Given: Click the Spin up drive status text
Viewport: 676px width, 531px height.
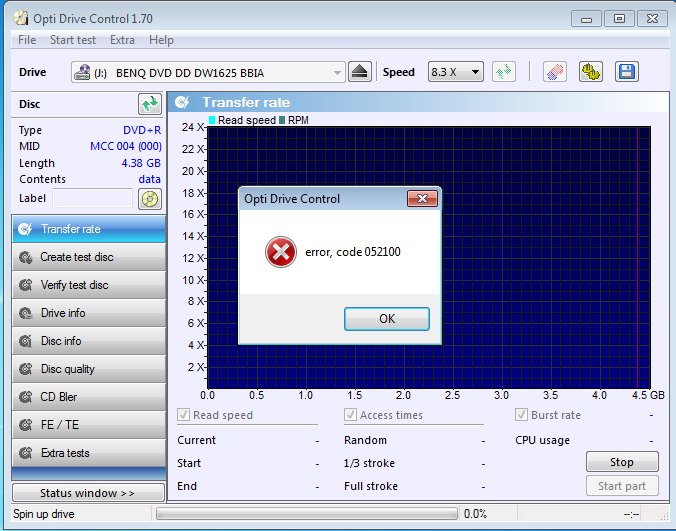Looking at the screenshot, I should coord(44,514).
